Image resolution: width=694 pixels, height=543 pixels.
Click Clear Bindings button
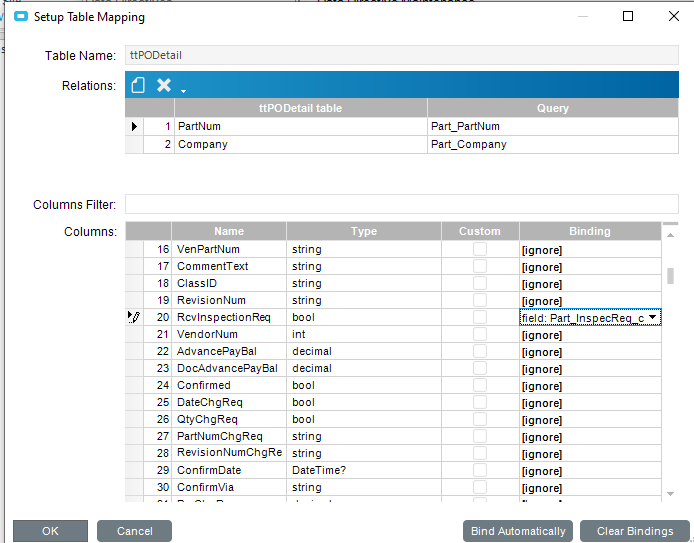tap(635, 531)
